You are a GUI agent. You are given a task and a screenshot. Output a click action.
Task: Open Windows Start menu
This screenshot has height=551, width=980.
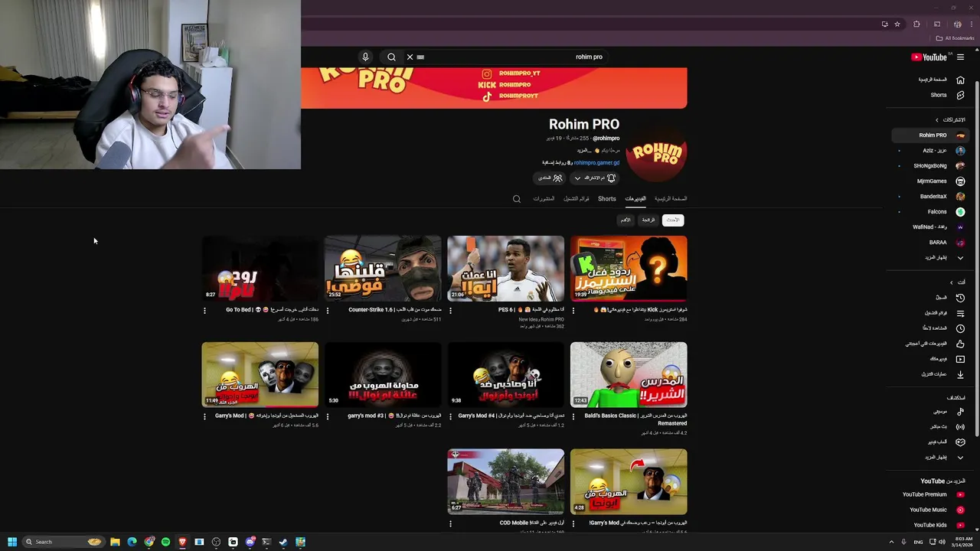[12, 542]
